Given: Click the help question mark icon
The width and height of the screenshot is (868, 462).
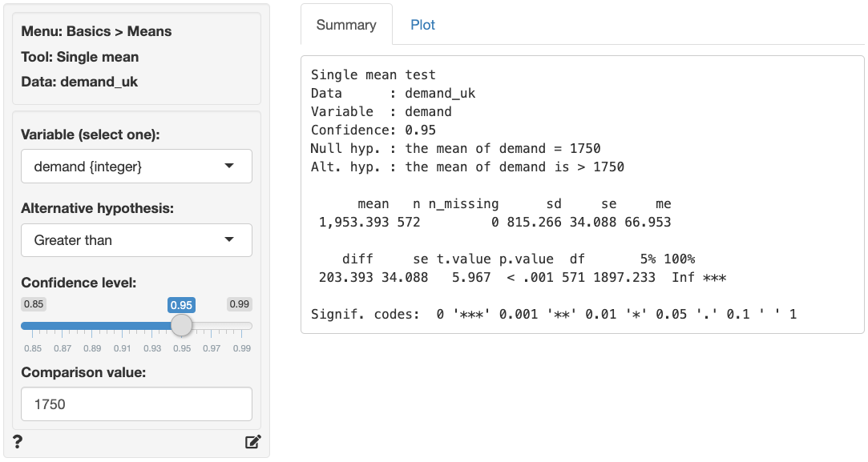Looking at the screenshot, I should (18, 441).
